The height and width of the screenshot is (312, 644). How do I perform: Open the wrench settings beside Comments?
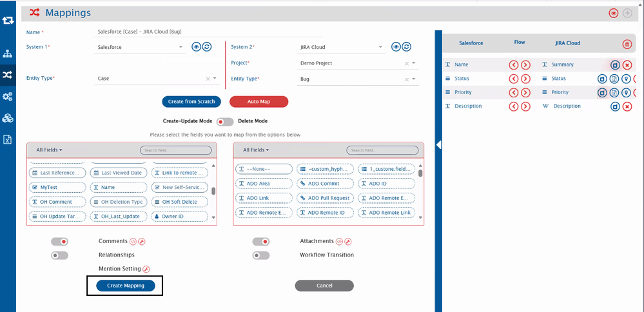click(142, 241)
